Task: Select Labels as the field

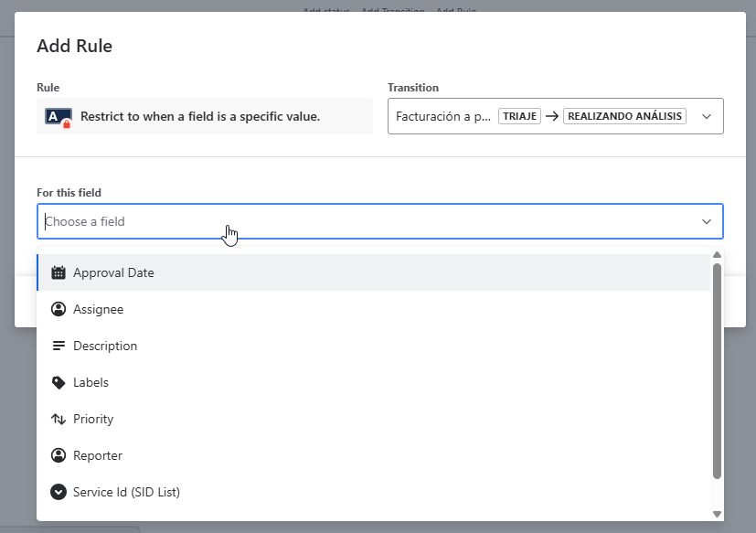Action: tap(91, 382)
